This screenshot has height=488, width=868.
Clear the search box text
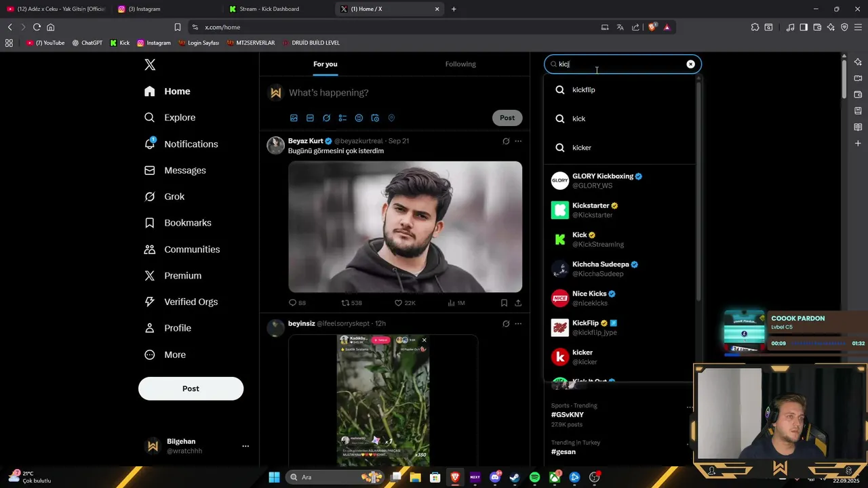(690, 64)
